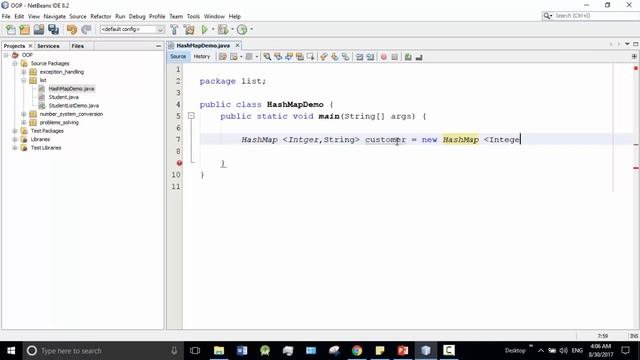Click the Previous Bookmark editor icon
The width and height of the screenshot is (640, 360).
point(324,57)
